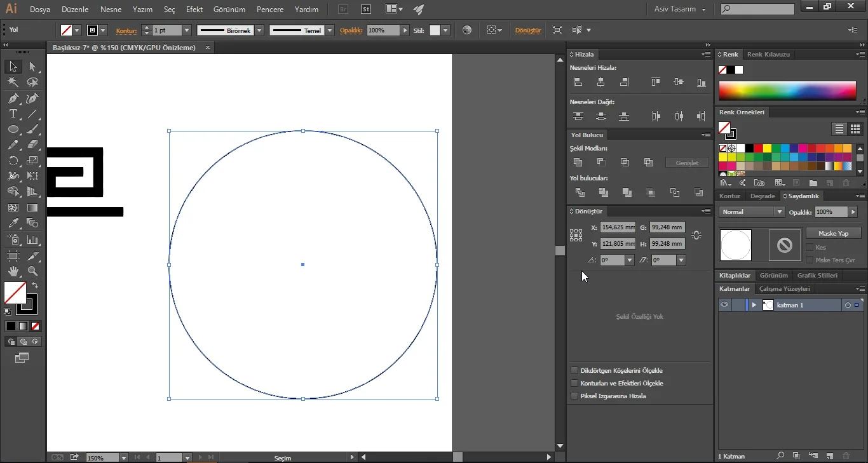Delete selected layer trash icon
This screenshot has width=868, height=463.
click(x=846, y=456)
